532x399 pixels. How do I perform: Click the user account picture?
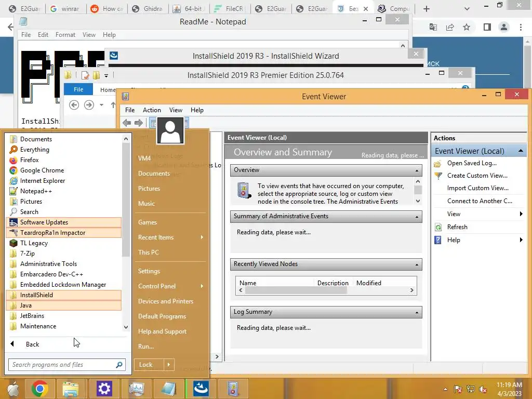pyautogui.click(x=170, y=130)
